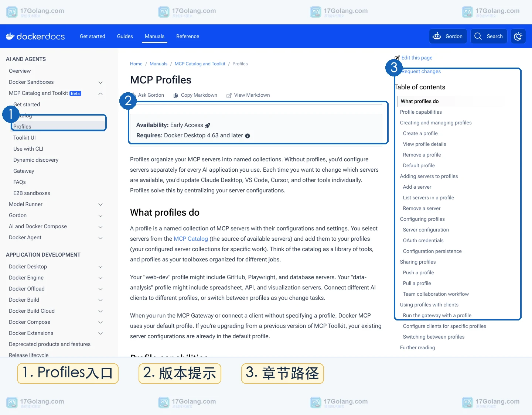
Task: Open E2B sandboxes sidebar item
Action: 32,193
